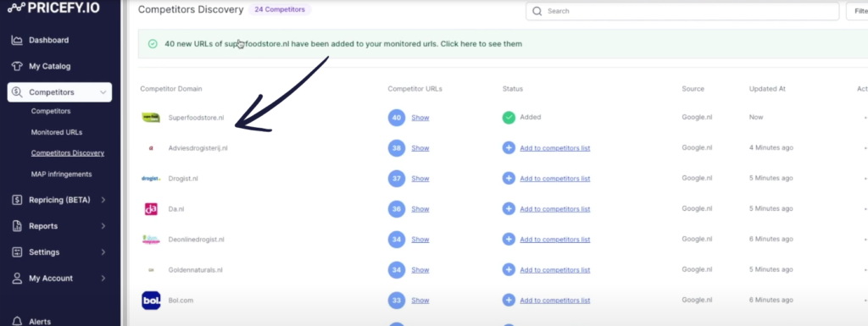The image size is (868, 326).
Task: Click the Superfoodstore.nl logo thumbnail
Action: click(x=151, y=117)
